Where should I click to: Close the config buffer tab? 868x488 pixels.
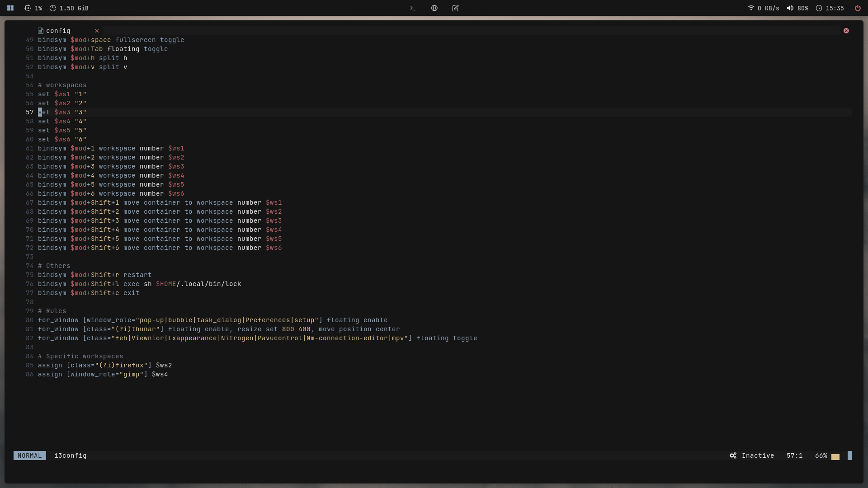pyautogui.click(x=97, y=31)
